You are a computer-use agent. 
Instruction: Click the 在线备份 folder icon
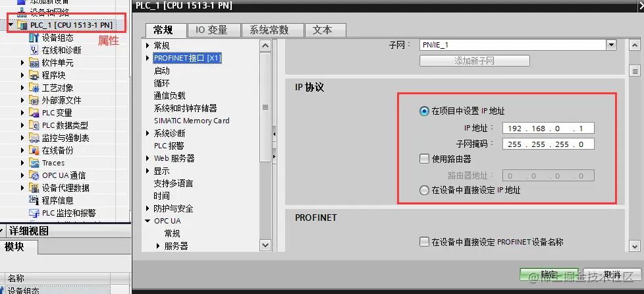[x=34, y=150]
